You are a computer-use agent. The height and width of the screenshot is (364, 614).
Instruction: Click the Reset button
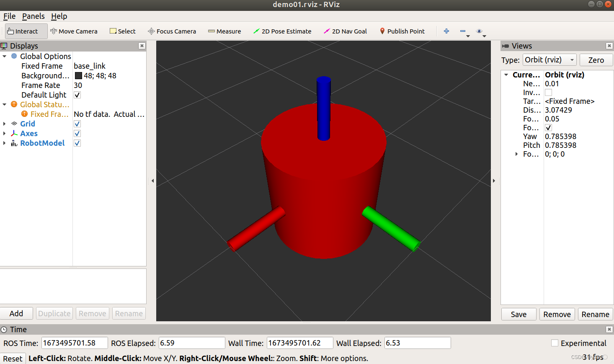click(13, 359)
